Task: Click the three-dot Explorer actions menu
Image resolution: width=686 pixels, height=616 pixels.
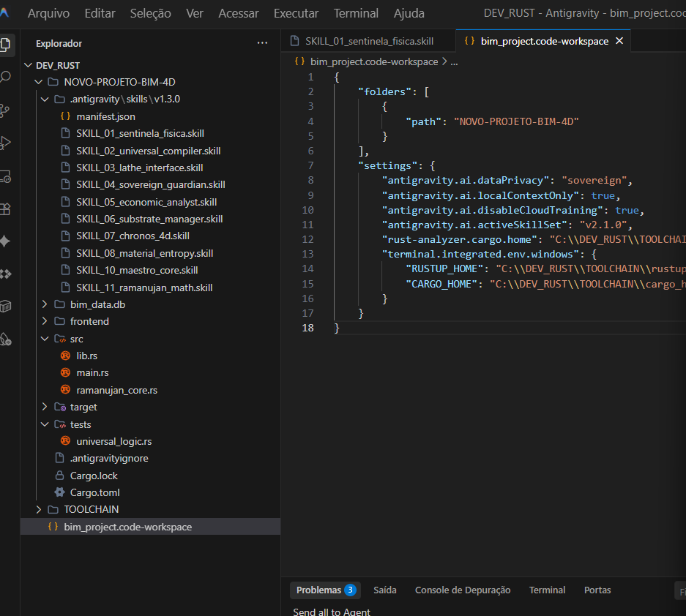Action: [262, 43]
